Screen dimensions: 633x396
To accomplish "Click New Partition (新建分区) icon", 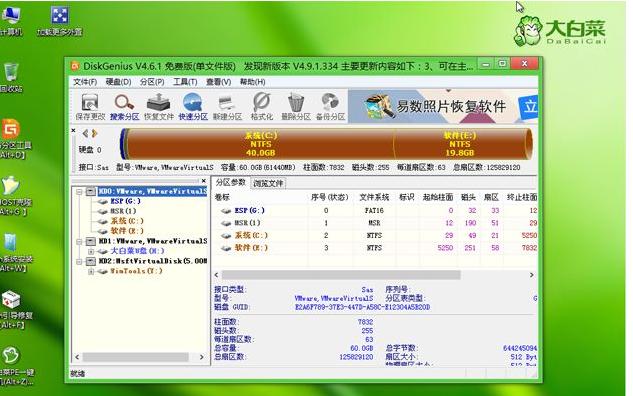I will pos(227,107).
